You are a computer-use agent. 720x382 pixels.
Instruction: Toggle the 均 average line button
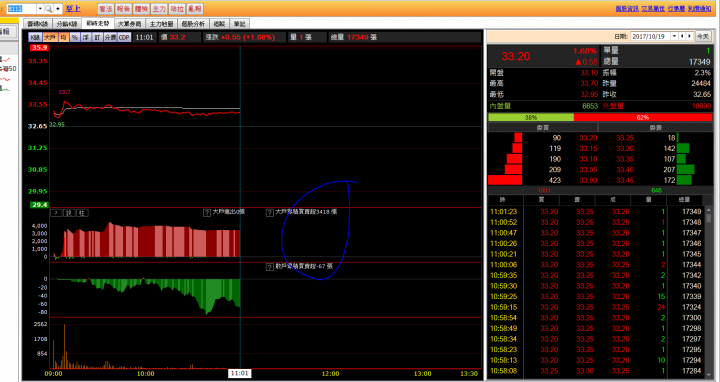coord(63,37)
